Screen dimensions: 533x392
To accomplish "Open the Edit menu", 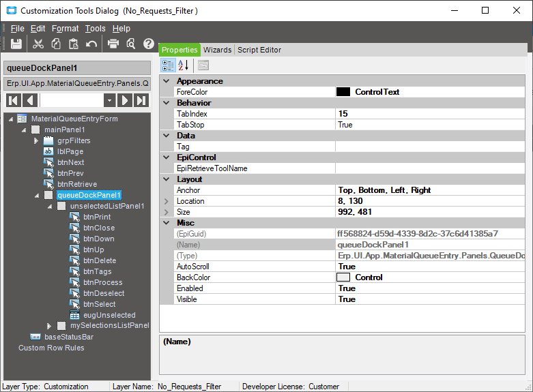I will 38,29.
